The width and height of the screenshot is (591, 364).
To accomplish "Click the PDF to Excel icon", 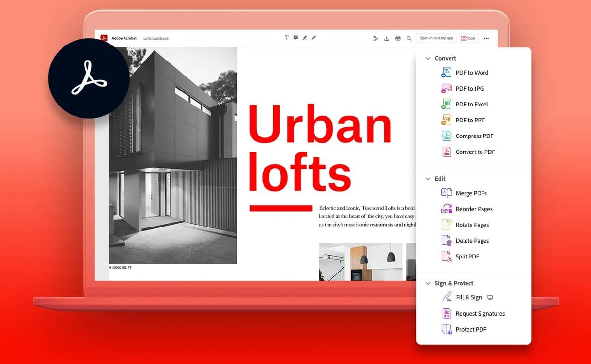I will (x=446, y=105).
